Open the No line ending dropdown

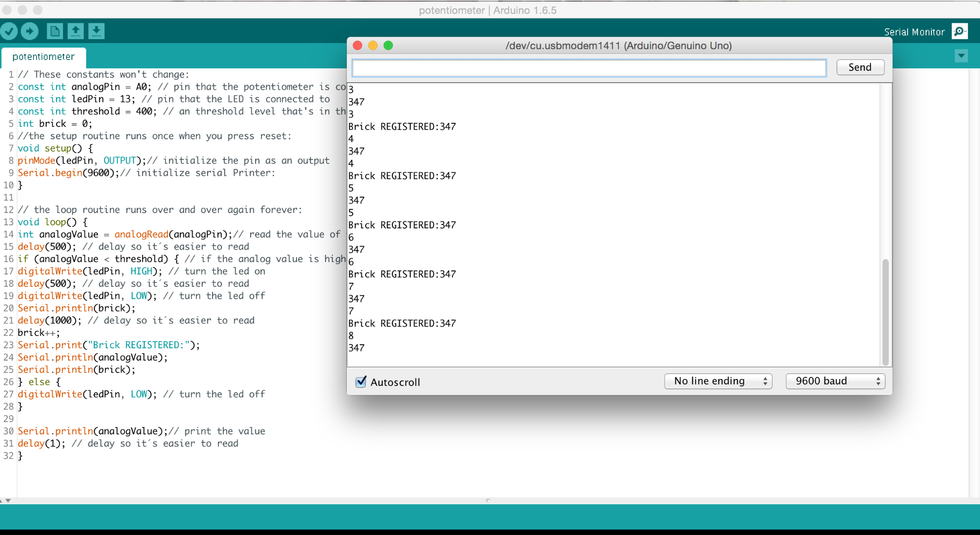click(718, 381)
